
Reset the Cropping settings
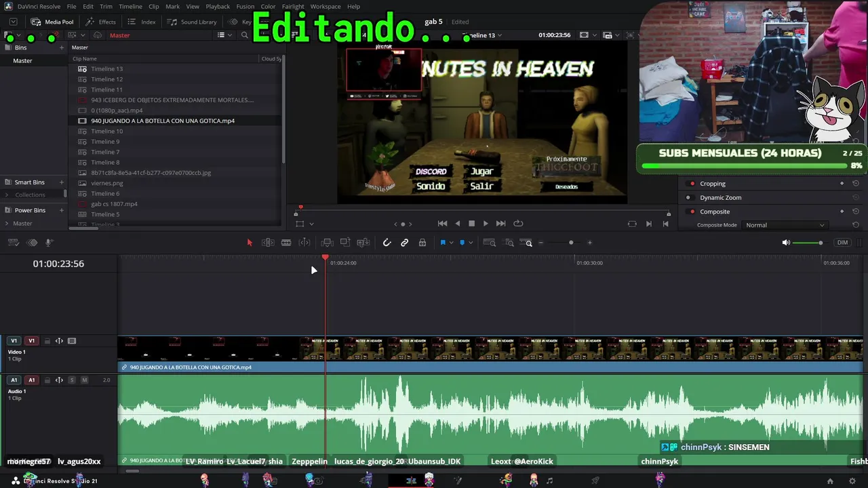pyautogui.click(x=856, y=184)
